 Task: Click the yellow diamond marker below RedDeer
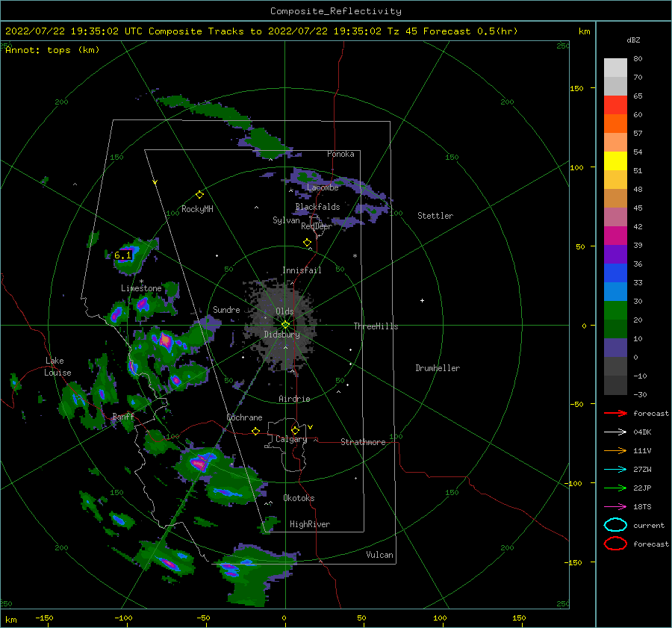[x=307, y=243]
